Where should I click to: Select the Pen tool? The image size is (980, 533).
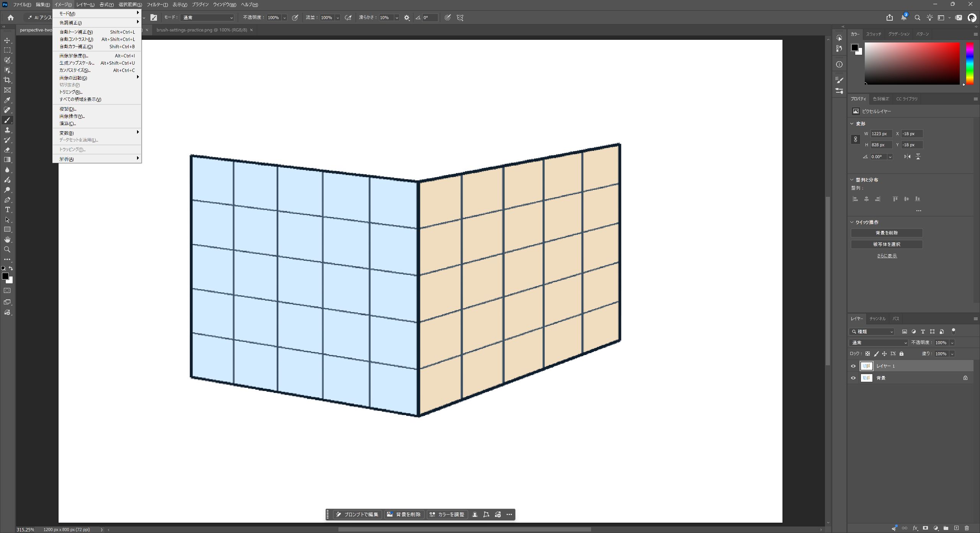click(7, 200)
